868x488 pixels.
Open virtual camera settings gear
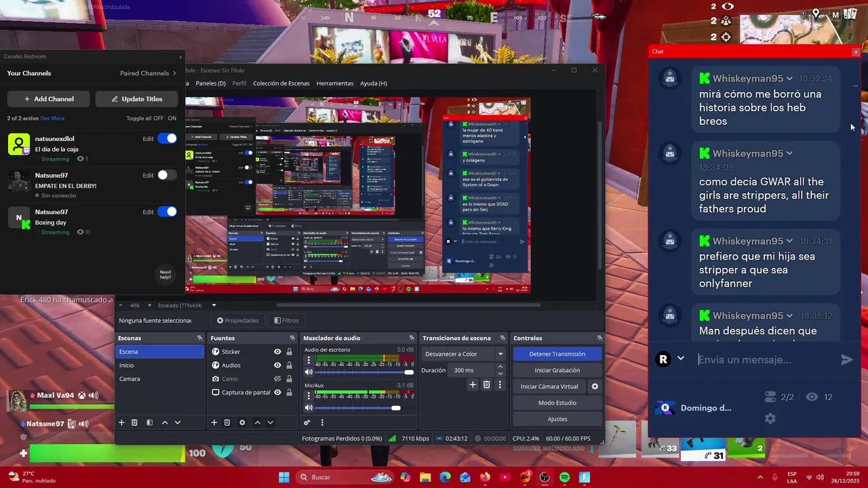pos(595,386)
